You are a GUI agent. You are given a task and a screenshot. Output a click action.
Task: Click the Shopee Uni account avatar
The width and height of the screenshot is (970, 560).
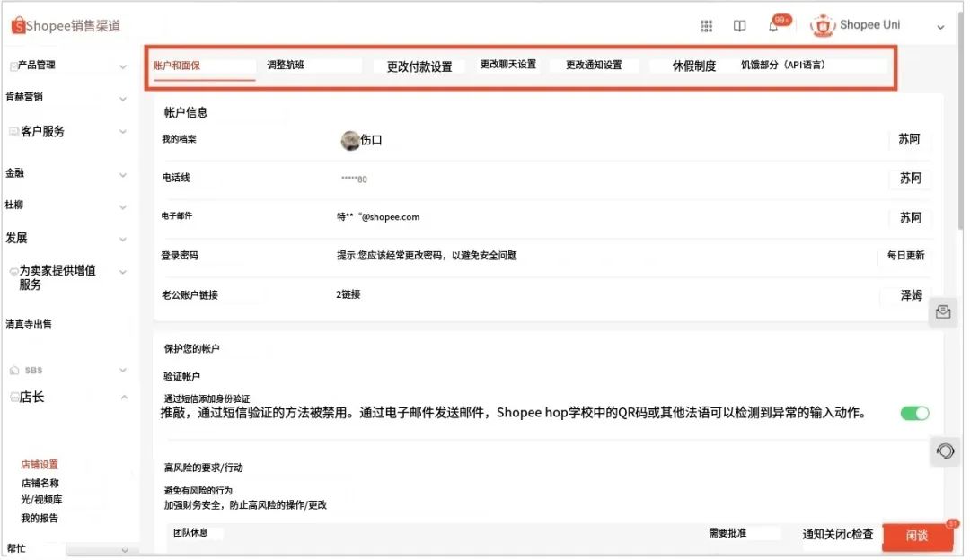(x=822, y=26)
